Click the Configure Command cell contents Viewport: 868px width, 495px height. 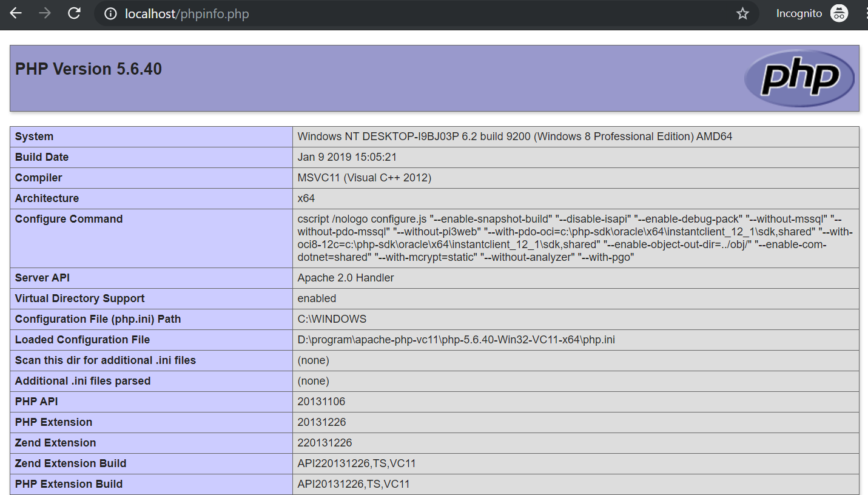(546, 237)
